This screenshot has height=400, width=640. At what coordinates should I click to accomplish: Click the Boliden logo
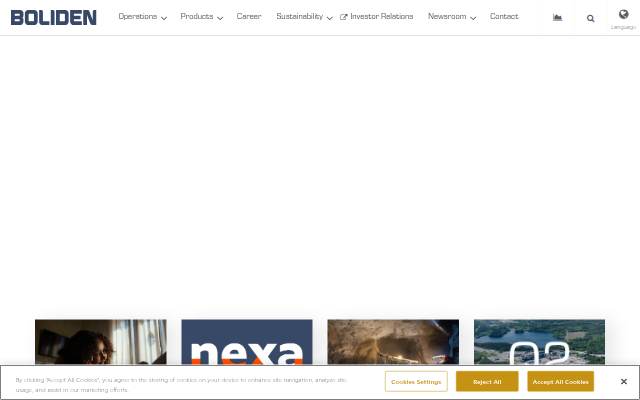click(53, 18)
